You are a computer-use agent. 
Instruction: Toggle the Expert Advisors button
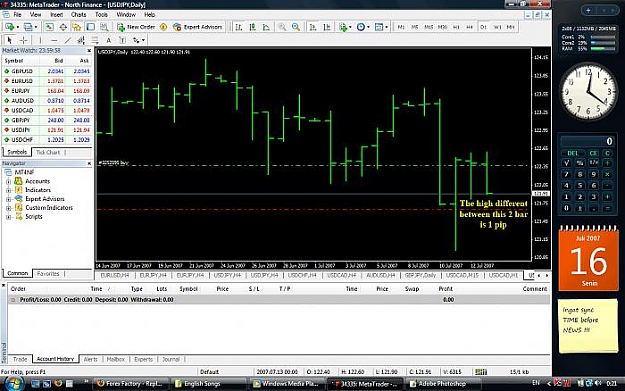(198, 27)
